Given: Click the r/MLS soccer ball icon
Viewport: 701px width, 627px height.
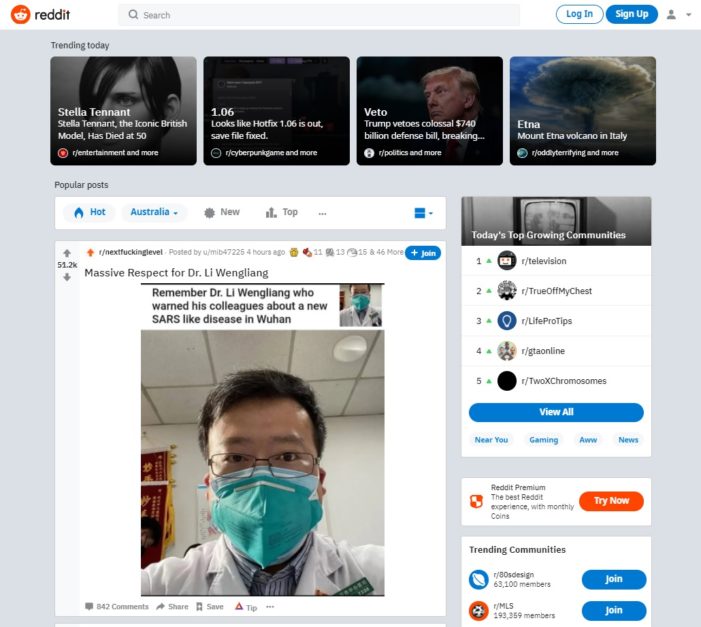Looking at the screenshot, I should pyautogui.click(x=478, y=611).
